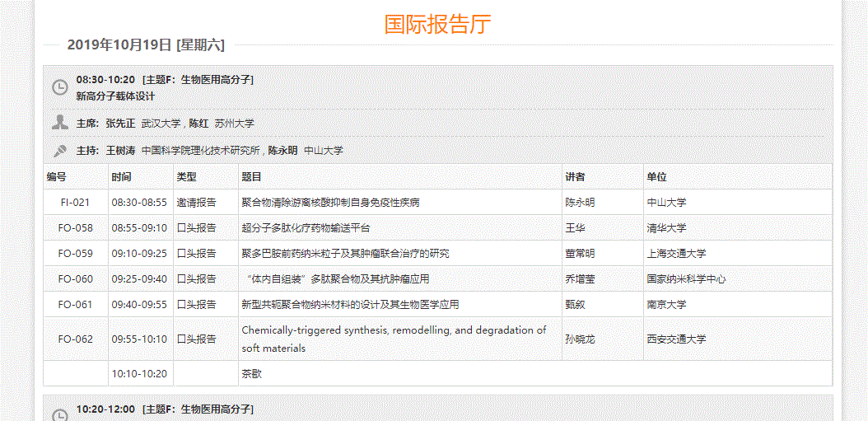
Task: Select the 2019年10月19日 [星期六] date heading
Action: point(146,44)
